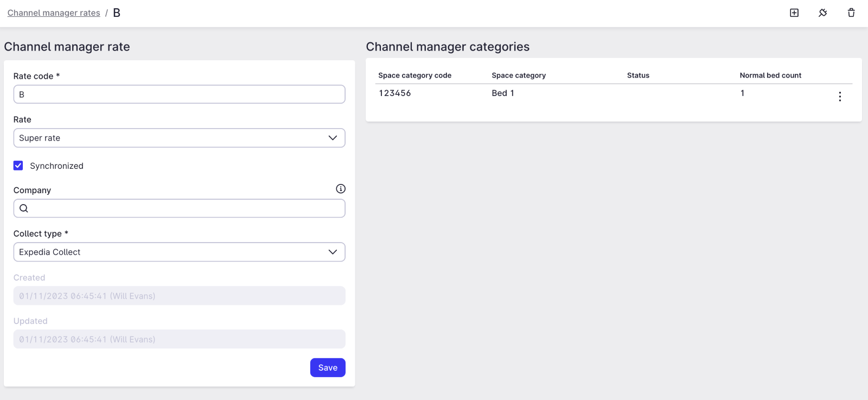Click the Updated timestamp field
868x400 pixels.
coord(179,339)
